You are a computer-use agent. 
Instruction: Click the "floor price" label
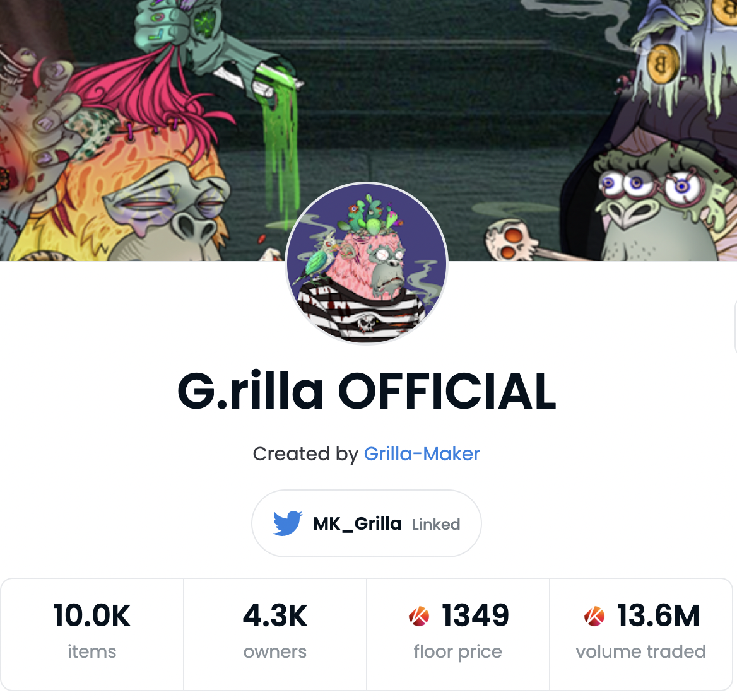point(458,651)
